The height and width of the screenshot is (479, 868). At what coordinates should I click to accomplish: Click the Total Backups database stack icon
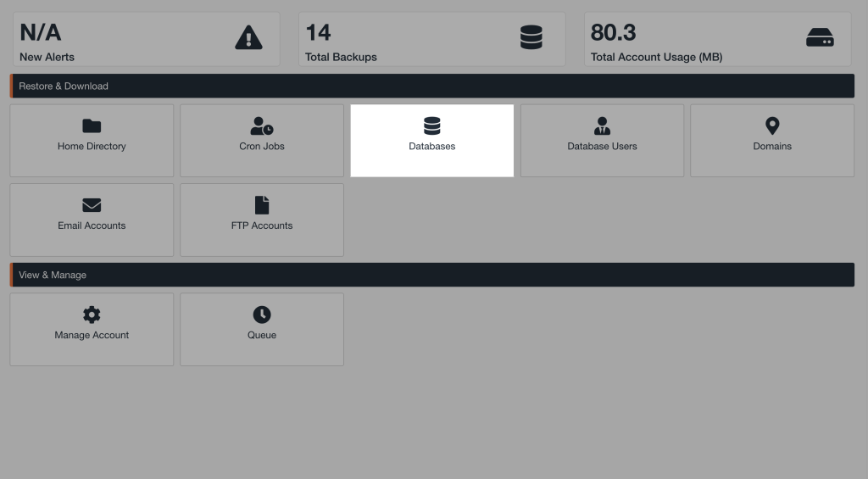(531, 37)
